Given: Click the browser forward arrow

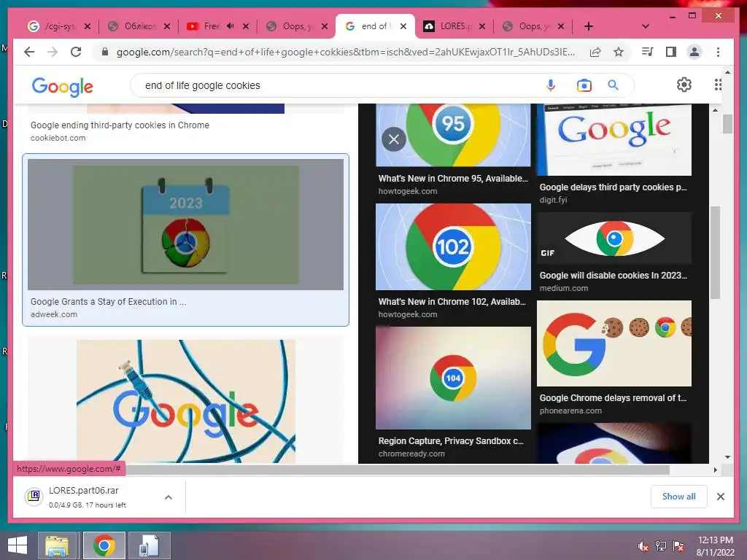Looking at the screenshot, I should (x=53, y=52).
